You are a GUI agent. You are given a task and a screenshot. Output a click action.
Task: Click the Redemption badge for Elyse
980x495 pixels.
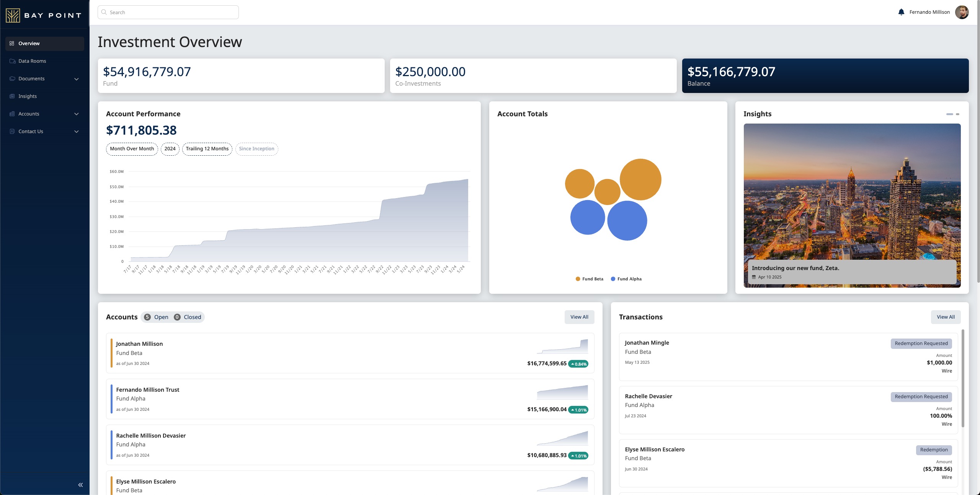pos(934,450)
